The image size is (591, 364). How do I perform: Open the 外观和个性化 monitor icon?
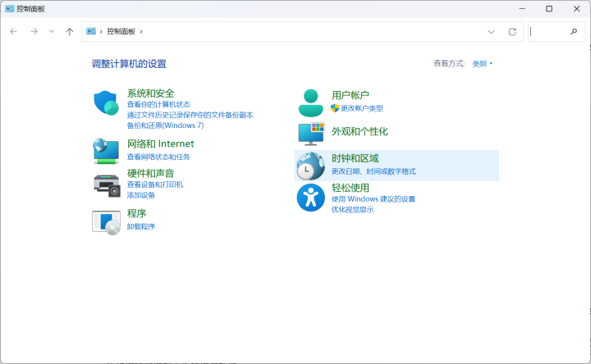(x=311, y=134)
